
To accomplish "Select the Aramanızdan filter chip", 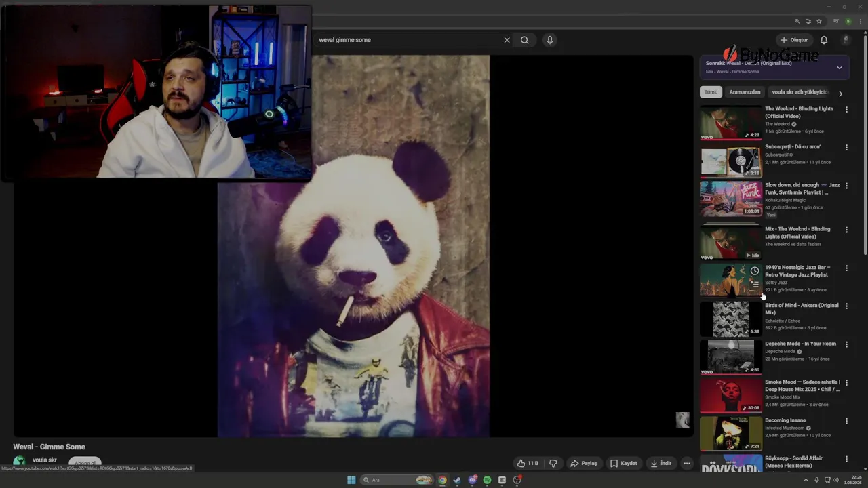I will coord(745,92).
